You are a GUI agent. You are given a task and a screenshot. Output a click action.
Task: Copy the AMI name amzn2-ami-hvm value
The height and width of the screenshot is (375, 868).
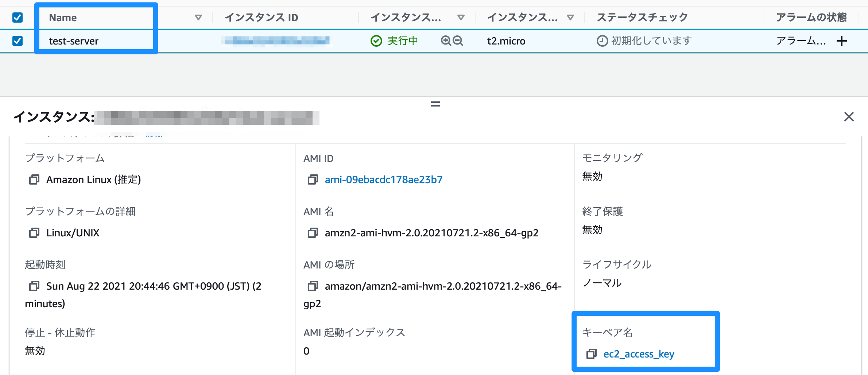313,233
